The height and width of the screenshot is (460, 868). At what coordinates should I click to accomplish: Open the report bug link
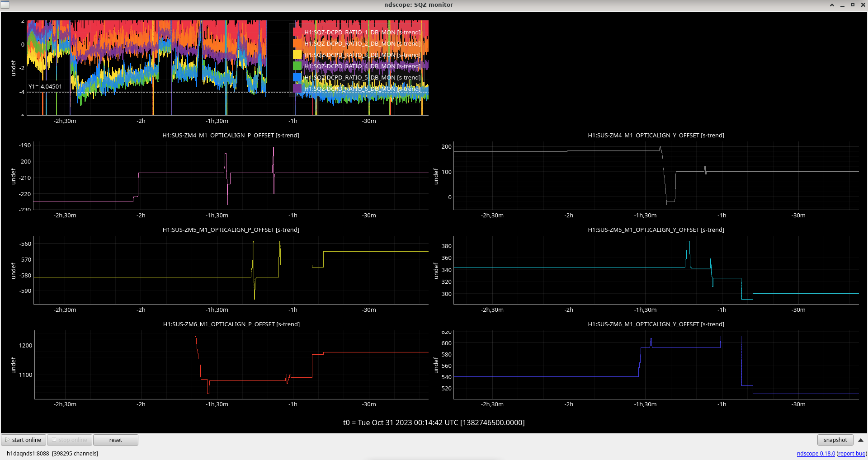click(x=852, y=453)
